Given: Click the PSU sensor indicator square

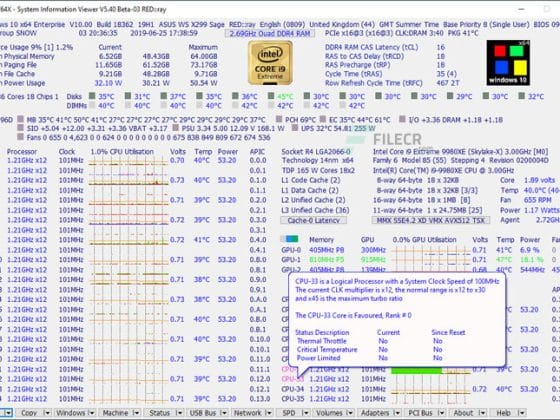Looking at the screenshot, I should [x=175, y=128].
